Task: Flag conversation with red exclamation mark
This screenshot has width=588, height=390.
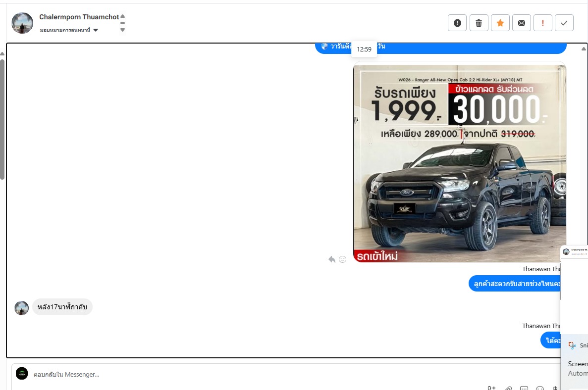Action: click(x=542, y=23)
